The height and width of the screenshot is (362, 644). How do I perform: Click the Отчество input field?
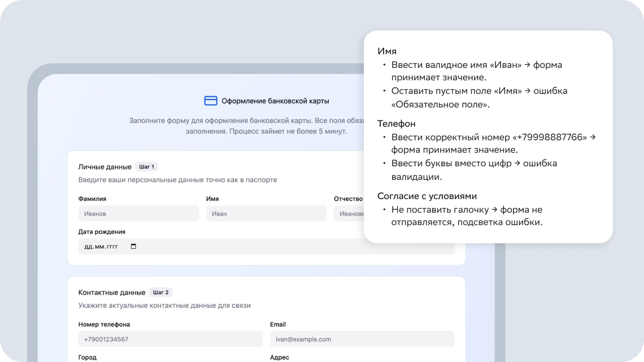pyautogui.click(x=349, y=214)
